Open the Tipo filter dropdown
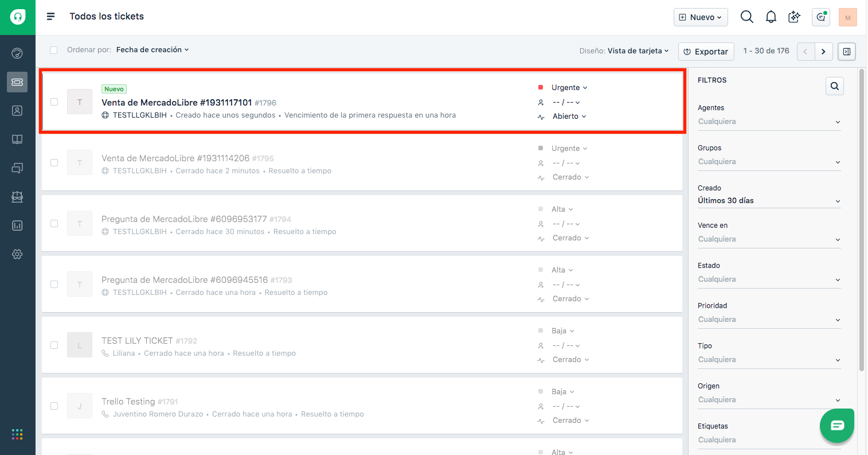 769,360
